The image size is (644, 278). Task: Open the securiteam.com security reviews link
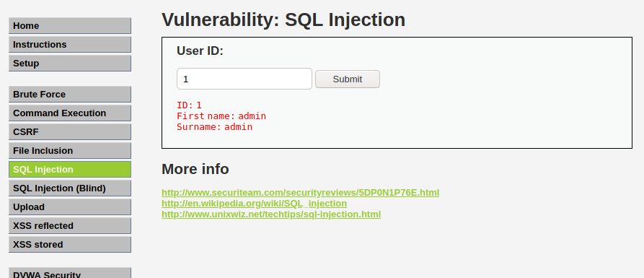pos(300,193)
